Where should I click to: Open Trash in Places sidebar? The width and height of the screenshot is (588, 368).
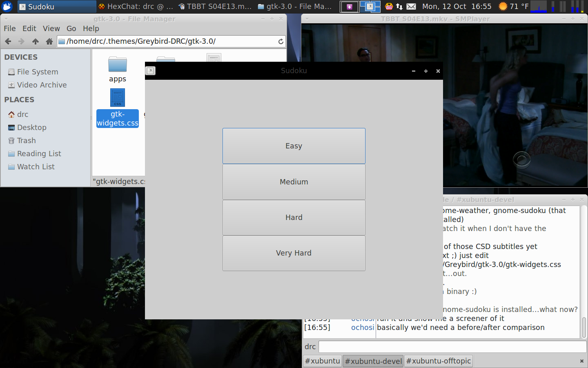(22, 141)
